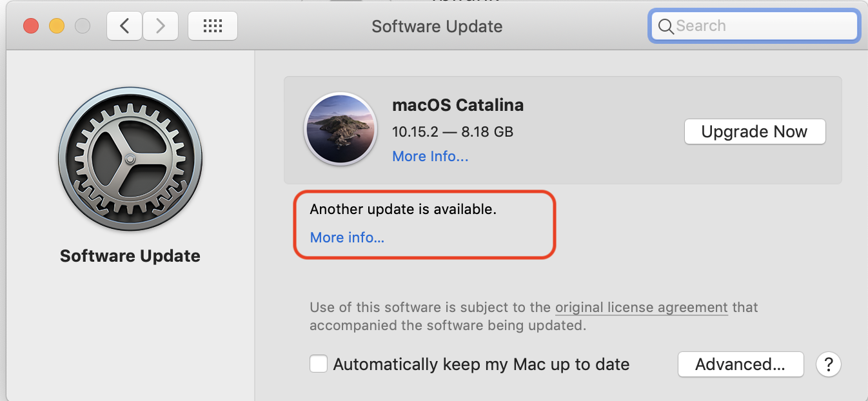Click the gray zoom window button
Screen dimensions: 868x401
coord(83,26)
